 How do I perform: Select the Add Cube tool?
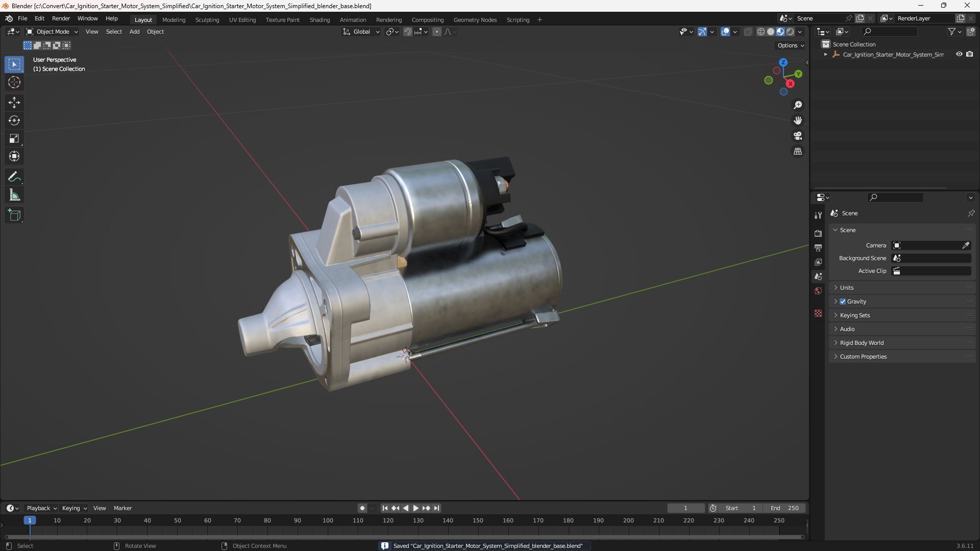click(x=14, y=215)
